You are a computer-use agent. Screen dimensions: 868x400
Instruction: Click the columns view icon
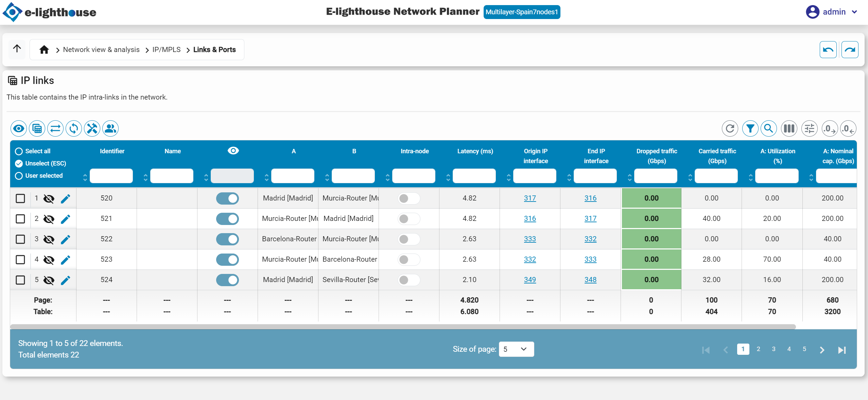point(788,128)
